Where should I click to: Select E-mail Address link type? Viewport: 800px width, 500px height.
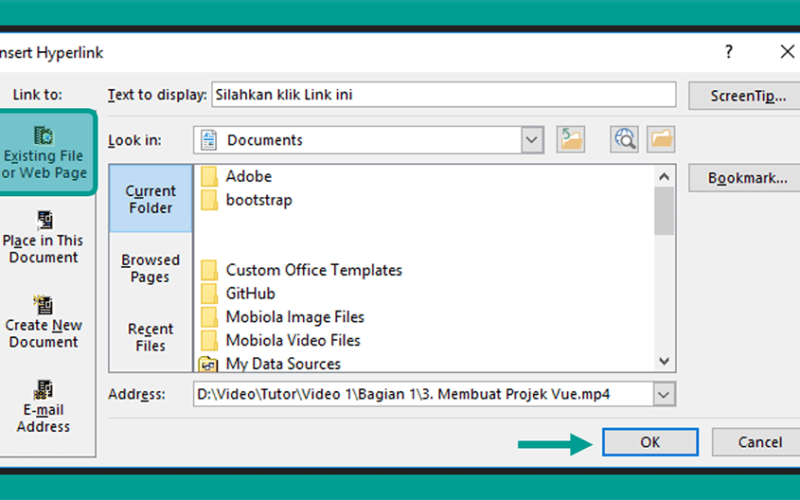coord(43,407)
